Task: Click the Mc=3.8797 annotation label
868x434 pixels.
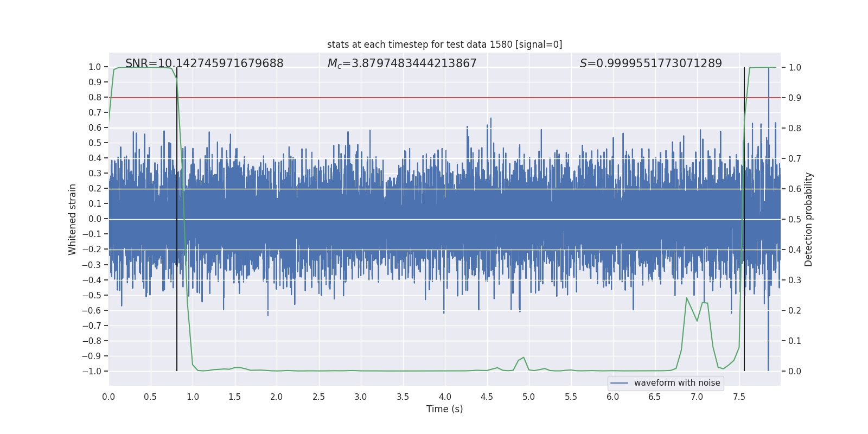Action: pos(402,63)
